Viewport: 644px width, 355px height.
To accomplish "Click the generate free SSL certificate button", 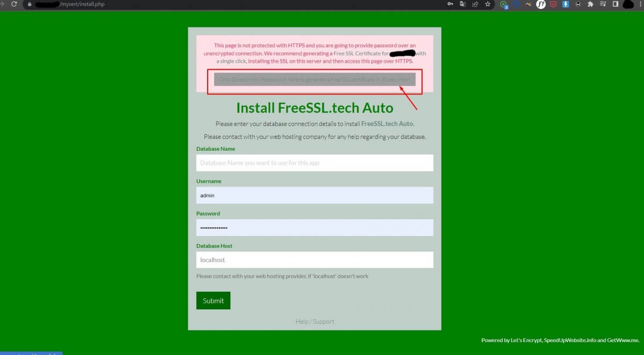I will (314, 79).
